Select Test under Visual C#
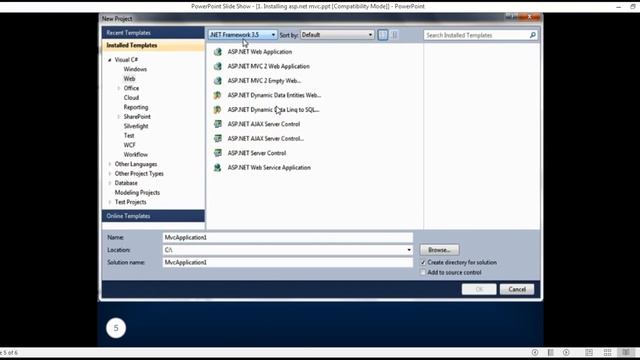This screenshot has width=640, height=360. pyautogui.click(x=129, y=136)
